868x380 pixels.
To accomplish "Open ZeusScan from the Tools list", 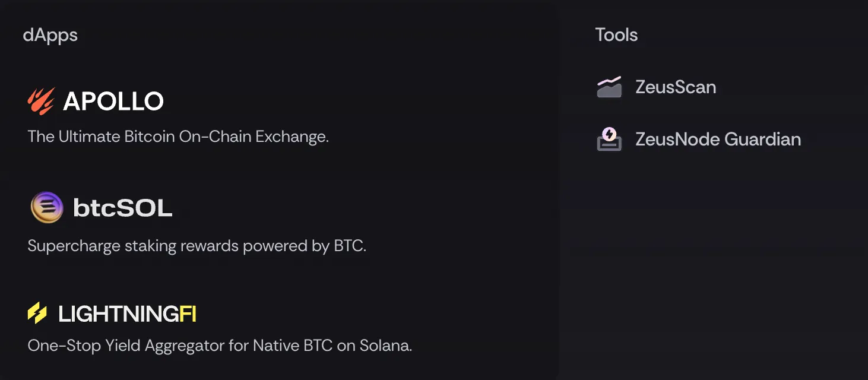I will click(676, 87).
